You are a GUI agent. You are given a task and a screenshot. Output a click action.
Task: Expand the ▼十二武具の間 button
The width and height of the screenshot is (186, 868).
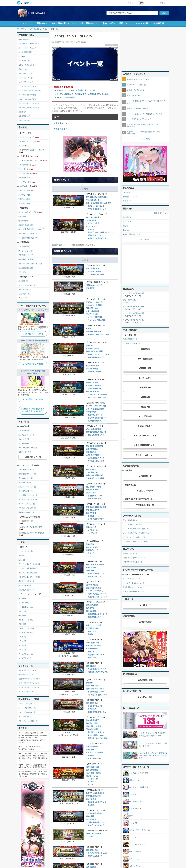(x=145, y=416)
